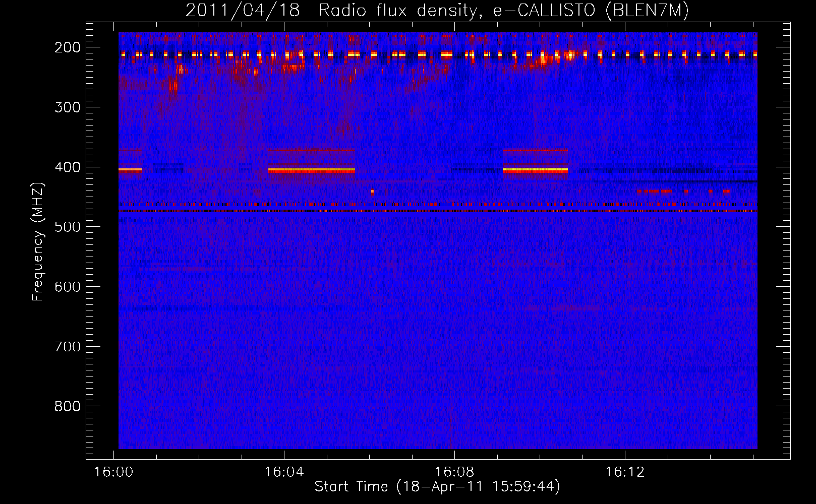The height and width of the screenshot is (504, 816).
Task: Click the 'Frequency (MHZ)' axis label
Action: (x=38, y=241)
